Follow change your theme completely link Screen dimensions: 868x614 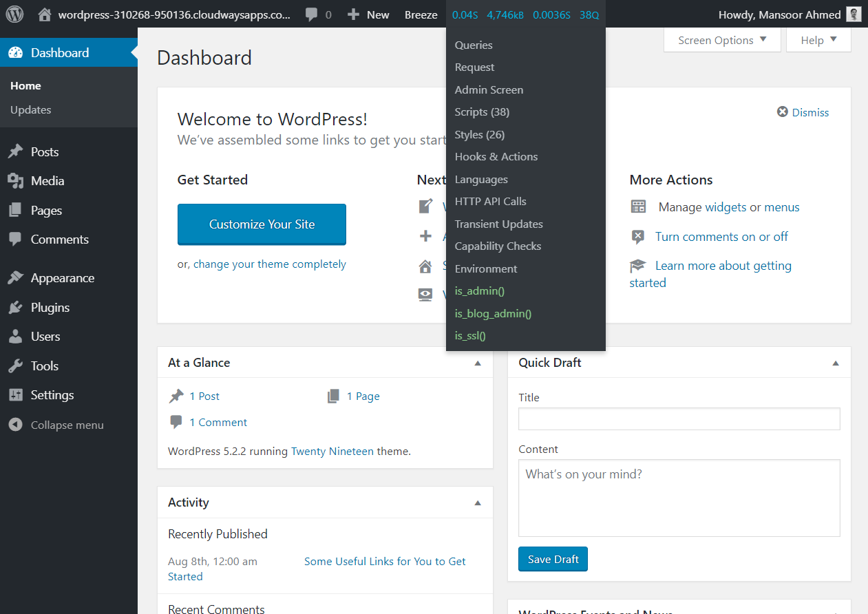[x=270, y=264]
